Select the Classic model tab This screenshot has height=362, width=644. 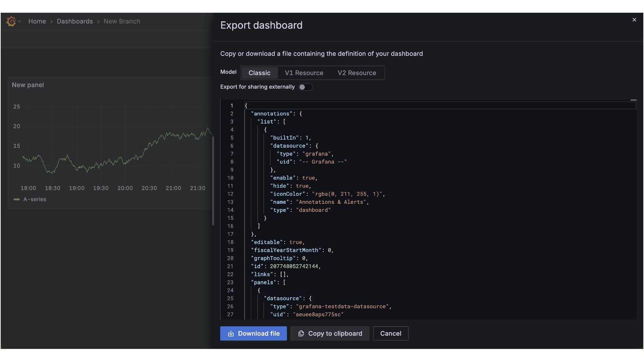pos(259,73)
